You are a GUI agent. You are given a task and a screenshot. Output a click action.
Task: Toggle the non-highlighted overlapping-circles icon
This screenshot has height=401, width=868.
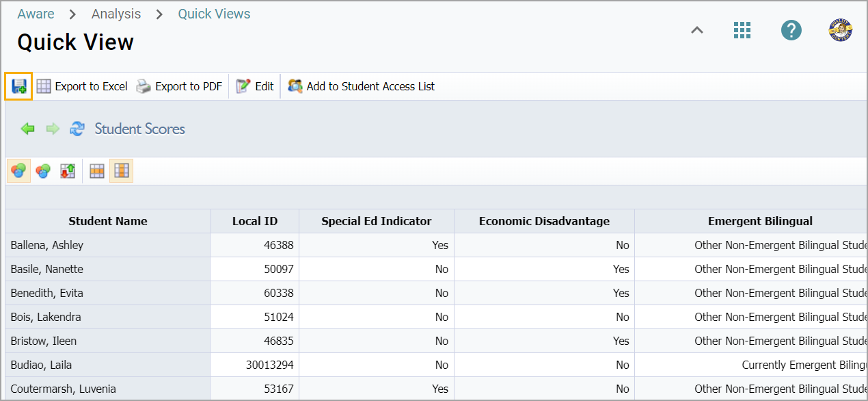43,171
